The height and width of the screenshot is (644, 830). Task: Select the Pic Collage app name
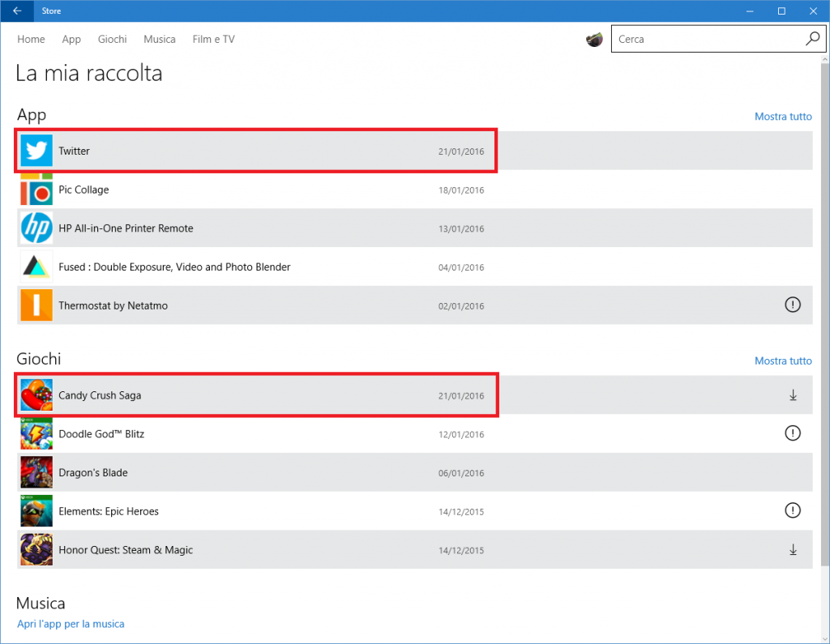83,190
